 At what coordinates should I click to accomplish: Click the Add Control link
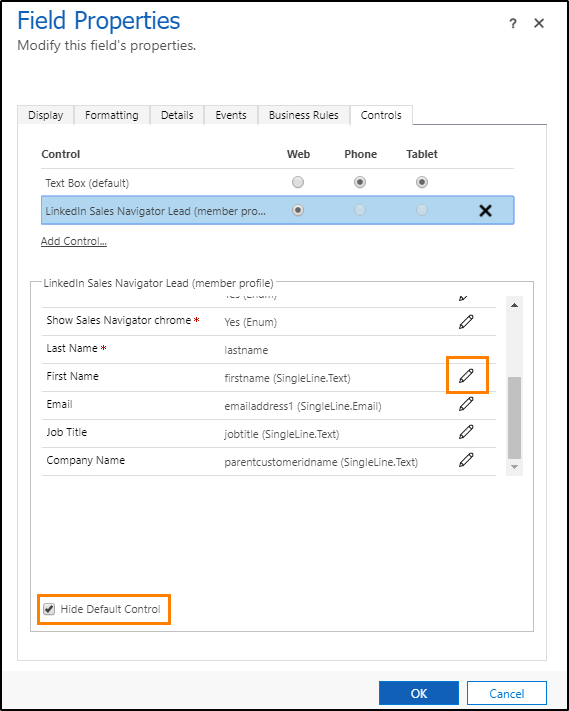[x=74, y=241]
